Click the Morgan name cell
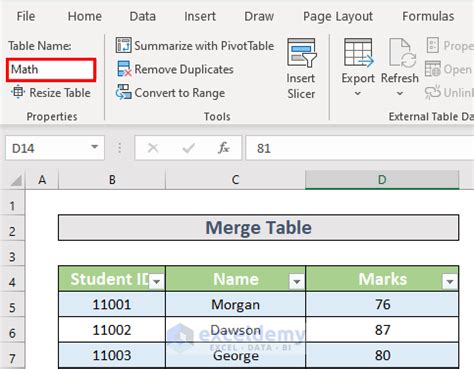This screenshot has height=369, width=474. [x=235, y=304]
